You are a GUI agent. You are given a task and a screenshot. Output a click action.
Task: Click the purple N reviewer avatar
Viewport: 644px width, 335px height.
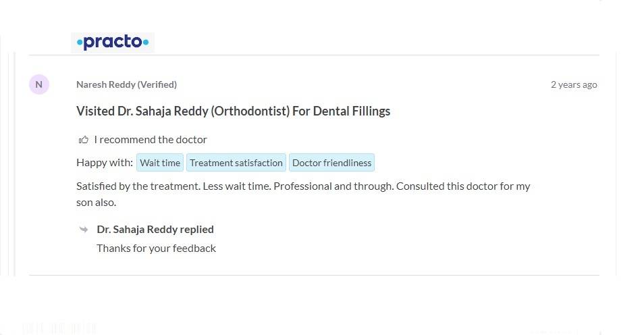click(38, 84)
